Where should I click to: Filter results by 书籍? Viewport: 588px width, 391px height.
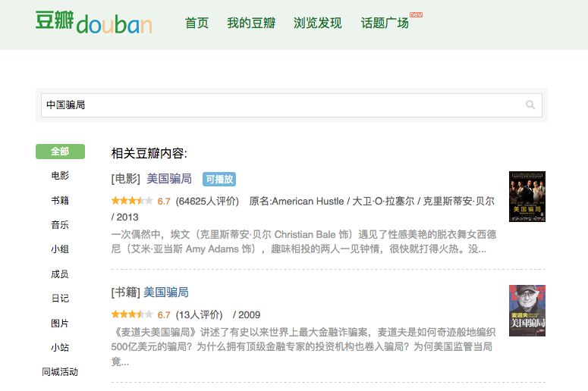(x=60, y=200)
